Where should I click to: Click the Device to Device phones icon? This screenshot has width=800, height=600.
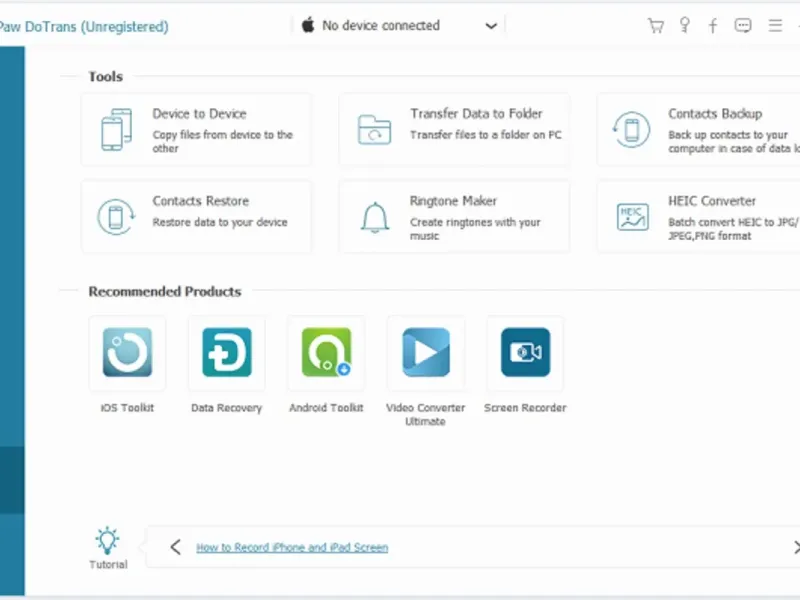tap(117, 130)
